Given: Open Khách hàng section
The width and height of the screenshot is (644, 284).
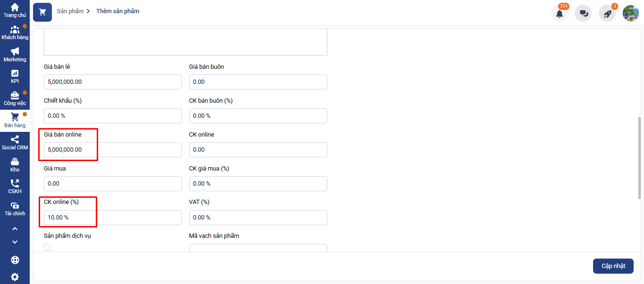Looking at the screenshot, I should [15, 32].
